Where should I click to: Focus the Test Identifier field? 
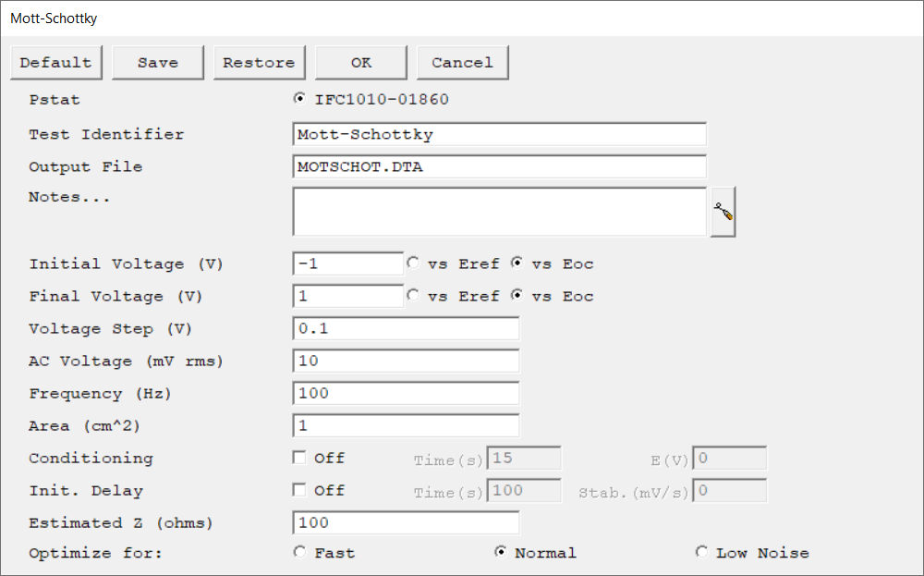click(x=499, y=134)
